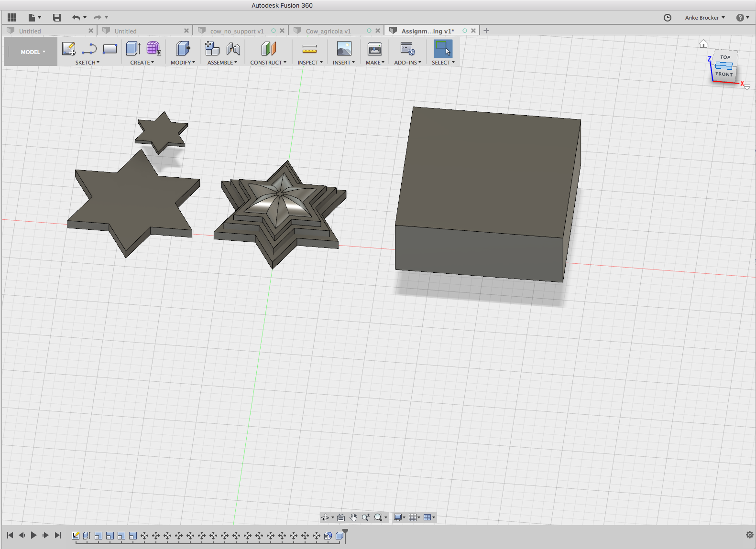
Task: Click the Joint tool icon
Action: [x=233, y=49]
